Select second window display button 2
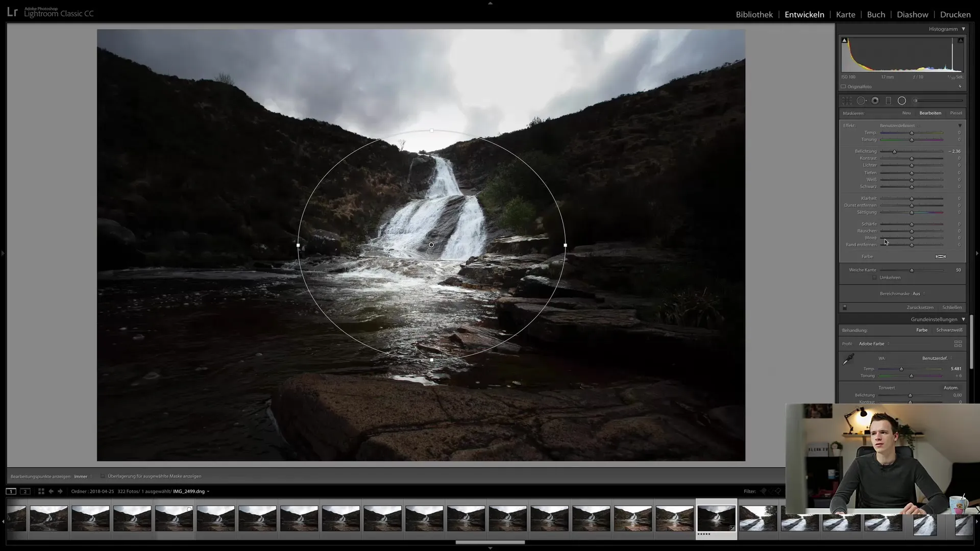 click(x=25, y=491)
